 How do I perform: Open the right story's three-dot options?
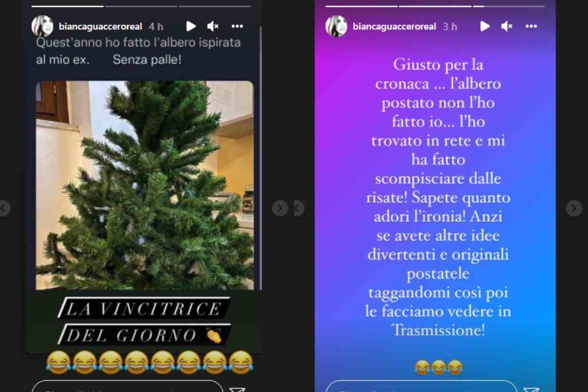(531, 26)
